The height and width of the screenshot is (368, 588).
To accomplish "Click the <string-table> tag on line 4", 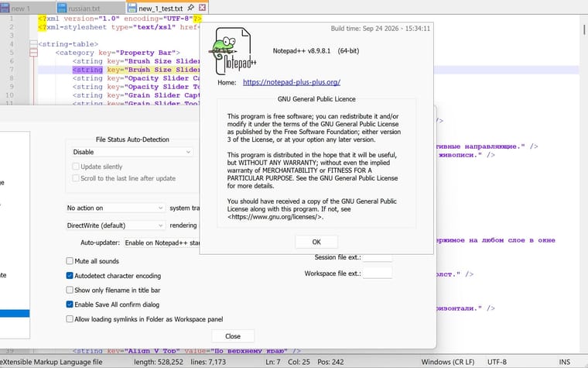I will coord(68,44).
